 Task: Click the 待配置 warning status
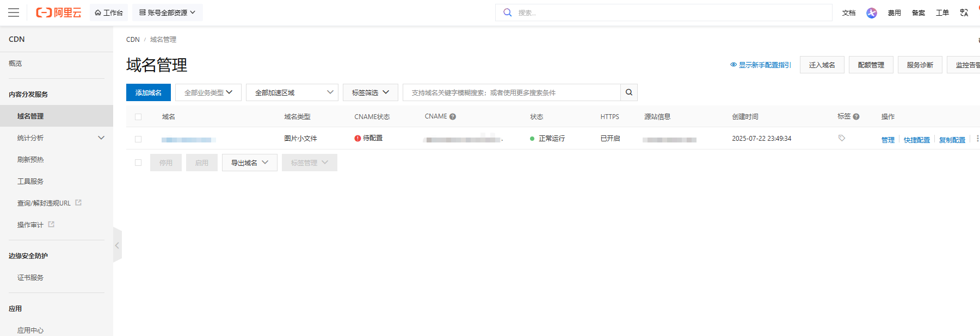tap(368, 138)
